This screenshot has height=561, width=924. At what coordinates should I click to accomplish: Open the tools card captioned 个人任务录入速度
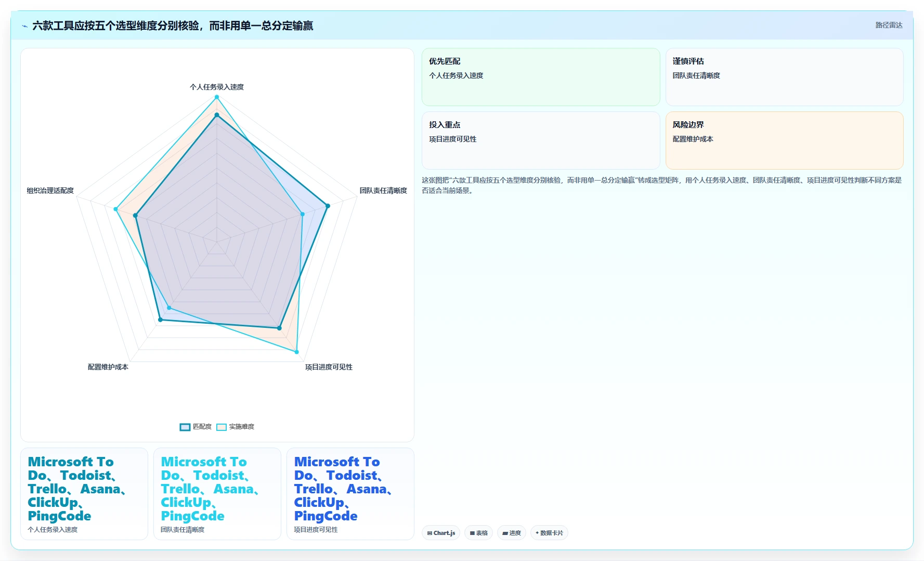click(x=84, y=494)
